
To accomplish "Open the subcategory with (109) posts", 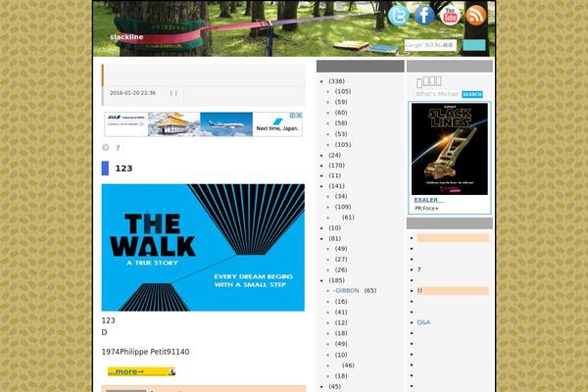I will point(343,207).
